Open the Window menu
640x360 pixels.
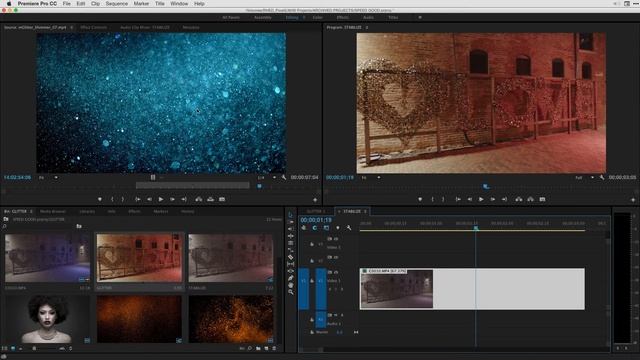click(x=179, y=3)
